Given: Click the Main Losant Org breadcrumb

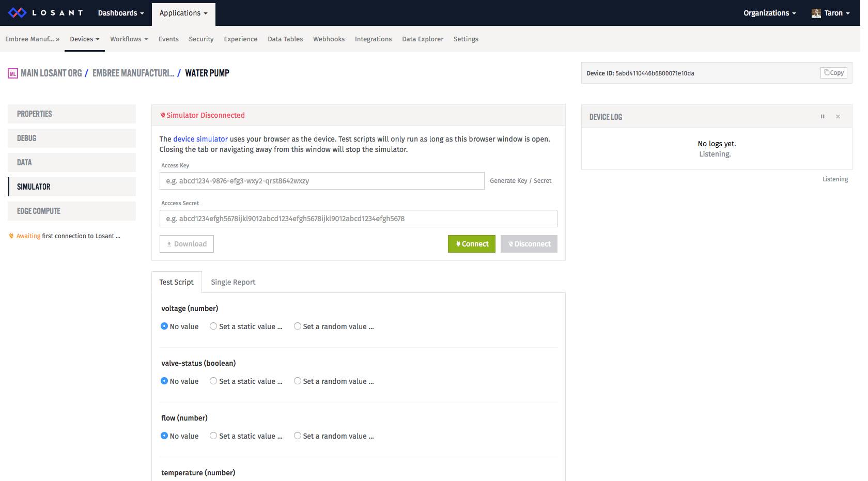Looking at the screenshot, I should pyautogui.click(x=51, y=73).
